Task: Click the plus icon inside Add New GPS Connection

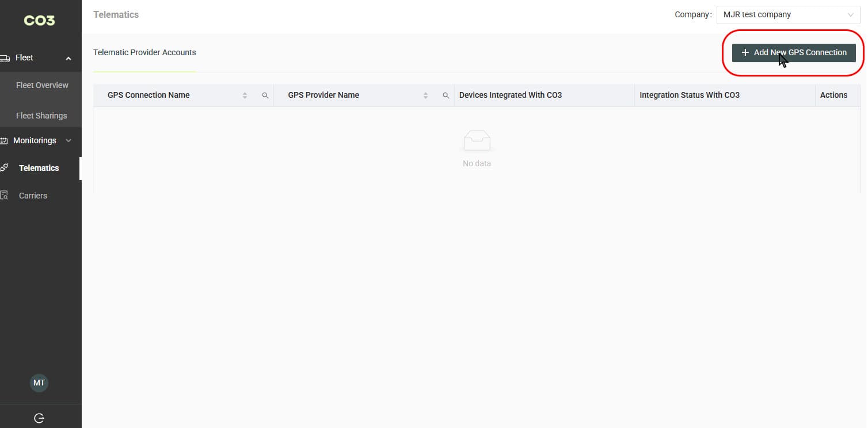Action: click(x=745, y=52)
